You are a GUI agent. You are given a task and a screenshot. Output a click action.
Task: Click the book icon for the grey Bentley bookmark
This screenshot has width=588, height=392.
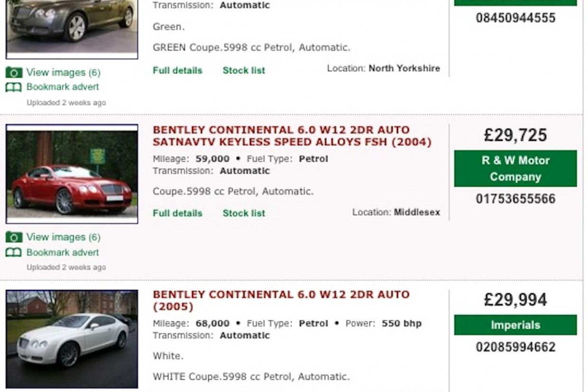(x=14, y=87)
